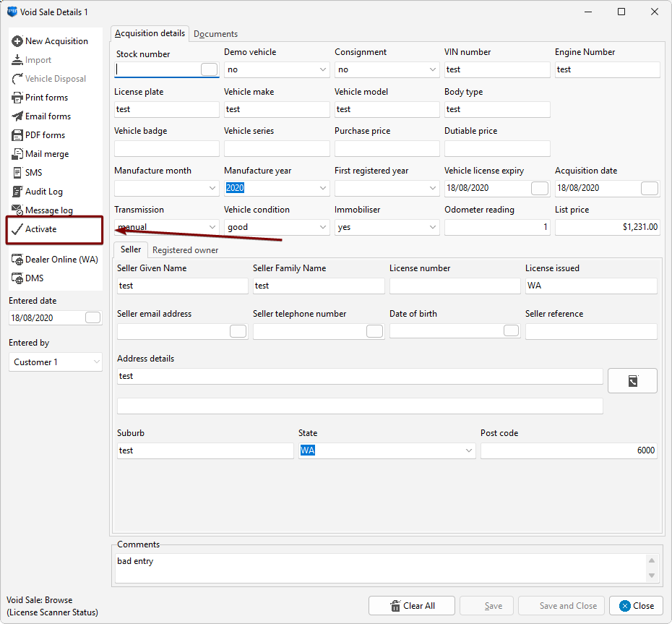Image resolution: width=672 pixels, height=624 pixels.
Task: Open Dealer Online (WA)
Action: pyautogui.click(x=61, y=260)
